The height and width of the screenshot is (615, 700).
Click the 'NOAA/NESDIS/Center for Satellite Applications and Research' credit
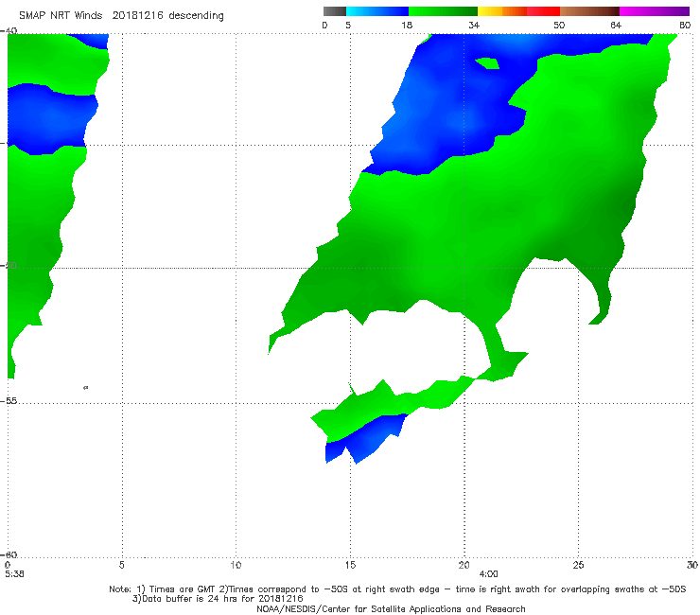(x=391, y=608)
